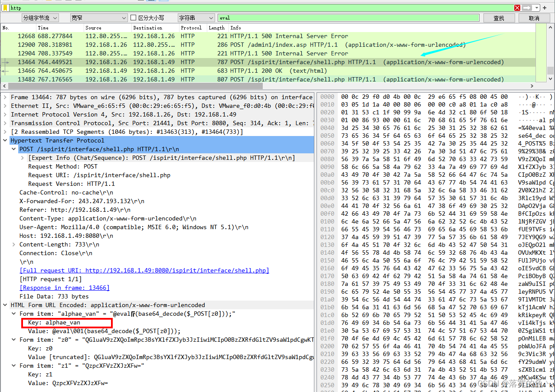Click the 查找 find button
The image size is (555, 392).
499,18
